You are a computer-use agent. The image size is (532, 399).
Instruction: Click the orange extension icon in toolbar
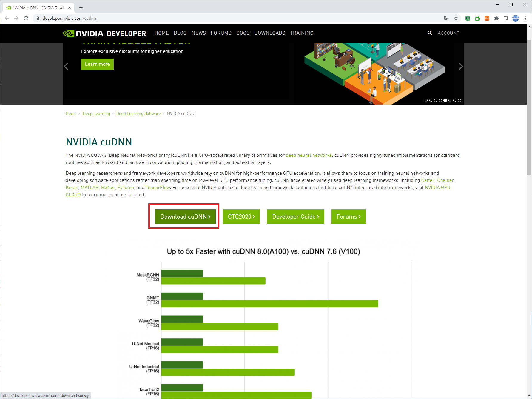(x=487, y=18)
